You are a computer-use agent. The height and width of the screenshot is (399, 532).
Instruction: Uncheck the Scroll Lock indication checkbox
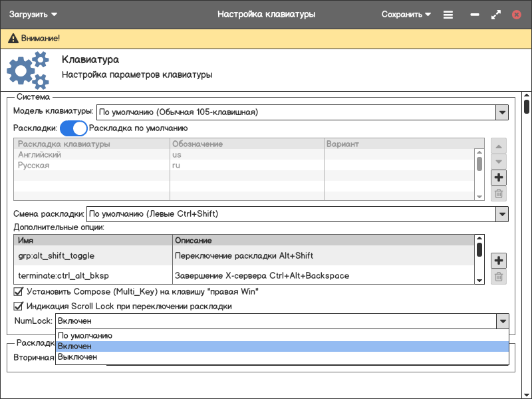point(19,307)
